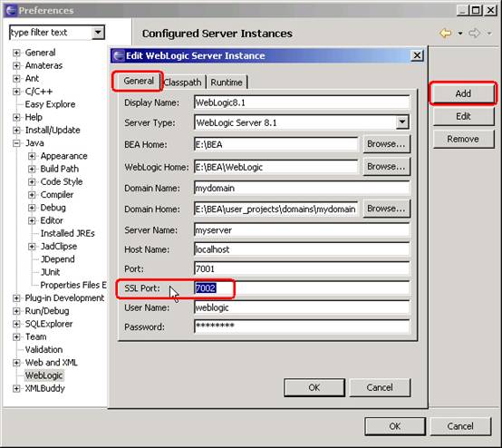Viewport: 502px width, 448px height.
Task: Collapse the Java tree node
Action: coord(16,143)
